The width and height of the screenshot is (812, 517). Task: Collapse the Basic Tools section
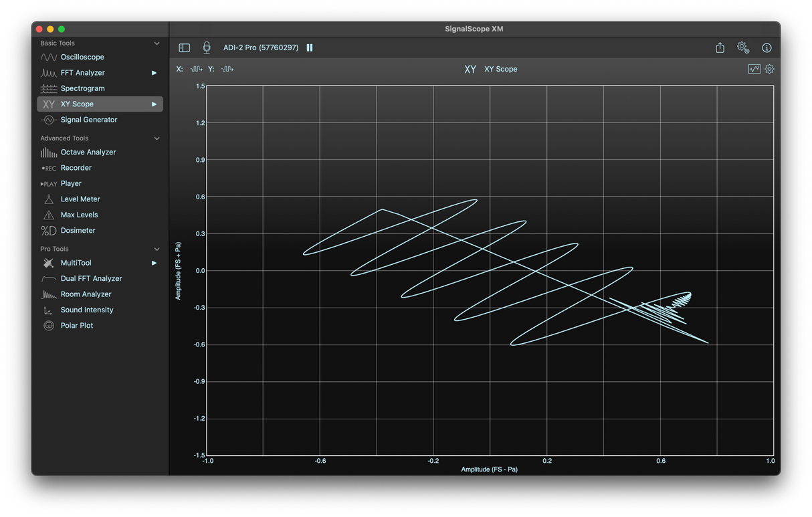click(x=157, y=43)
